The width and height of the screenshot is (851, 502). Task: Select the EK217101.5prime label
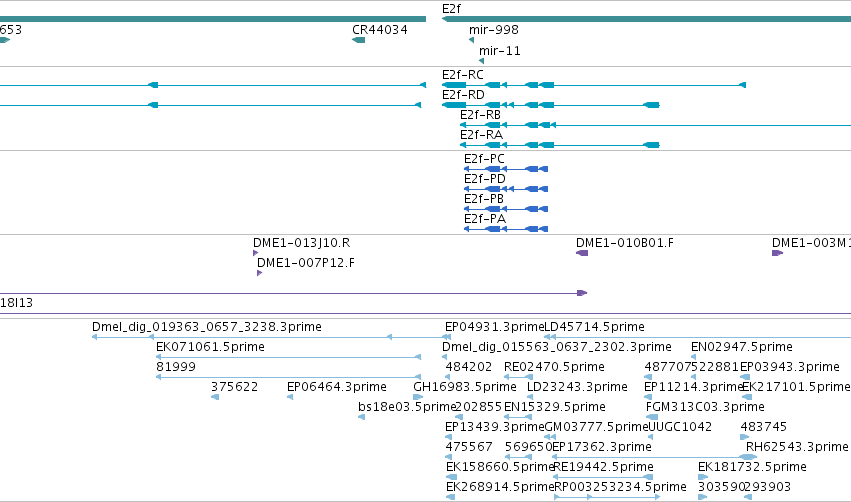[796, 387]
